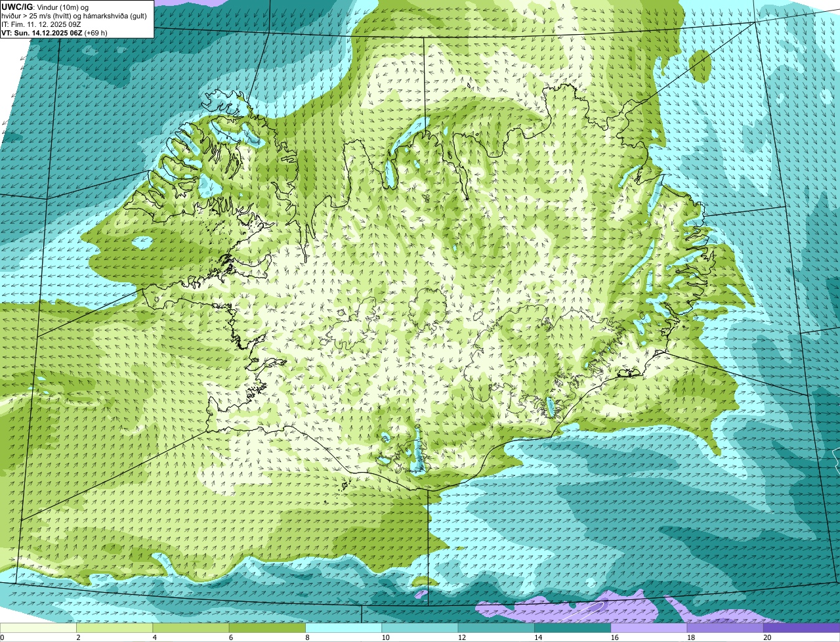Click the 4–6 m/s green legend swatch
The width and height of the screenshot is (840, 642).
tap(192, 628)
